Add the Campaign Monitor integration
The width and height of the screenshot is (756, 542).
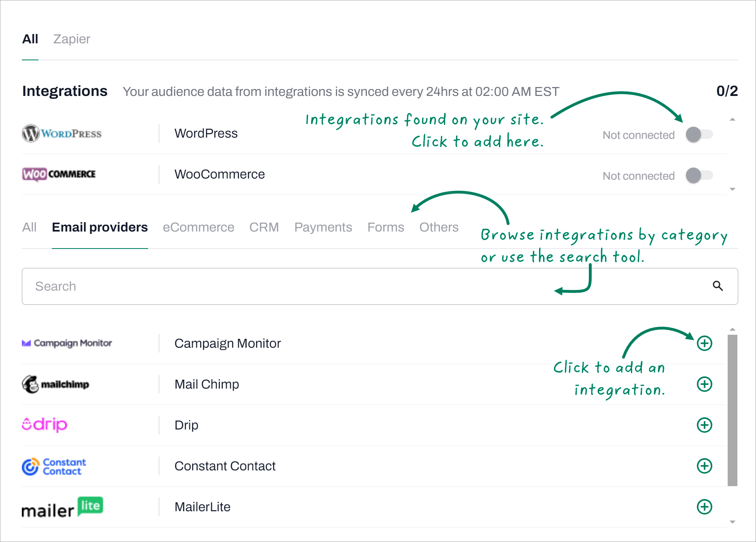click(705, 343)
